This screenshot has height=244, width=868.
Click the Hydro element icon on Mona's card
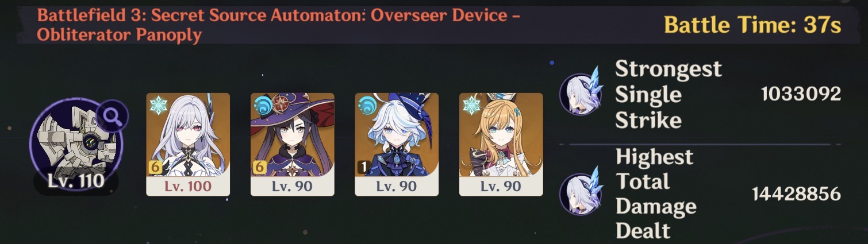[x=262, y=106]
